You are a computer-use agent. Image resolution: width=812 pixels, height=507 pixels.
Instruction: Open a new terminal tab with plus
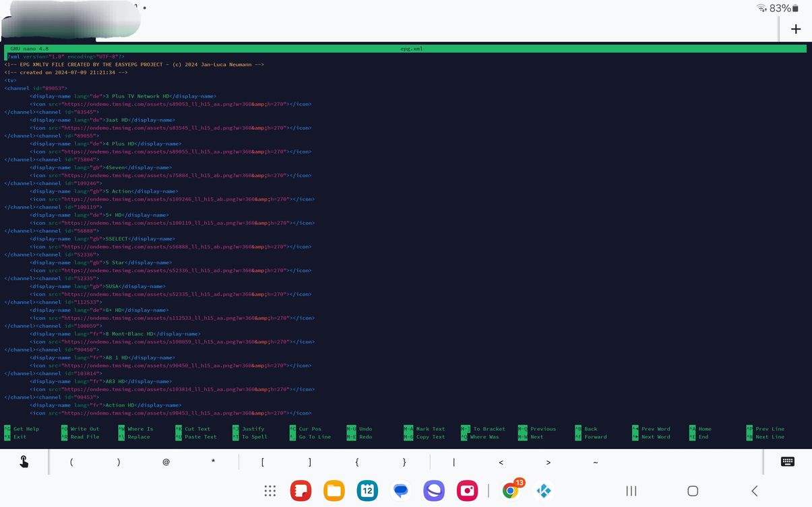point(796,29)
